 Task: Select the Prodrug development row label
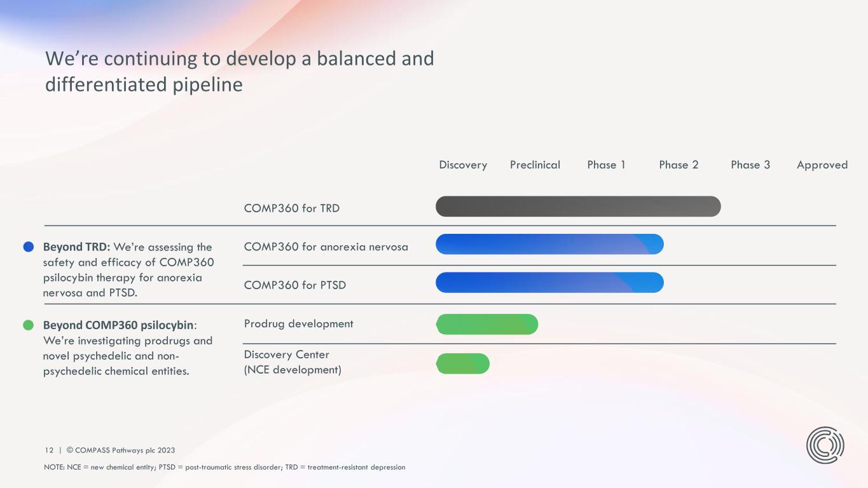pyautogui.click(x=298, y=324)
